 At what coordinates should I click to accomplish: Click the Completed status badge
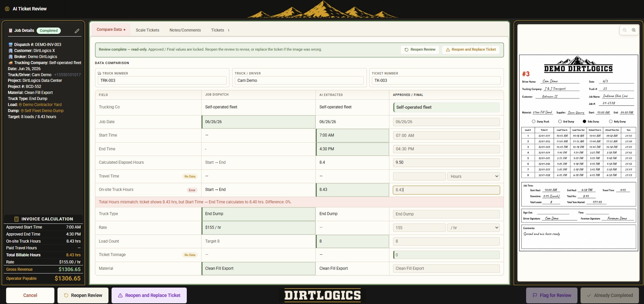point(49,31)
